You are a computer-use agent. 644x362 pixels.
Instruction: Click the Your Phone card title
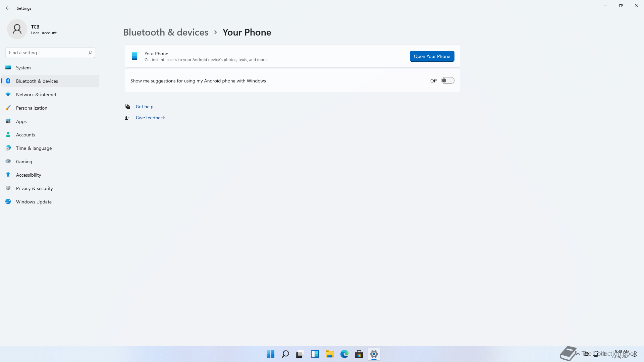[156, 54]
